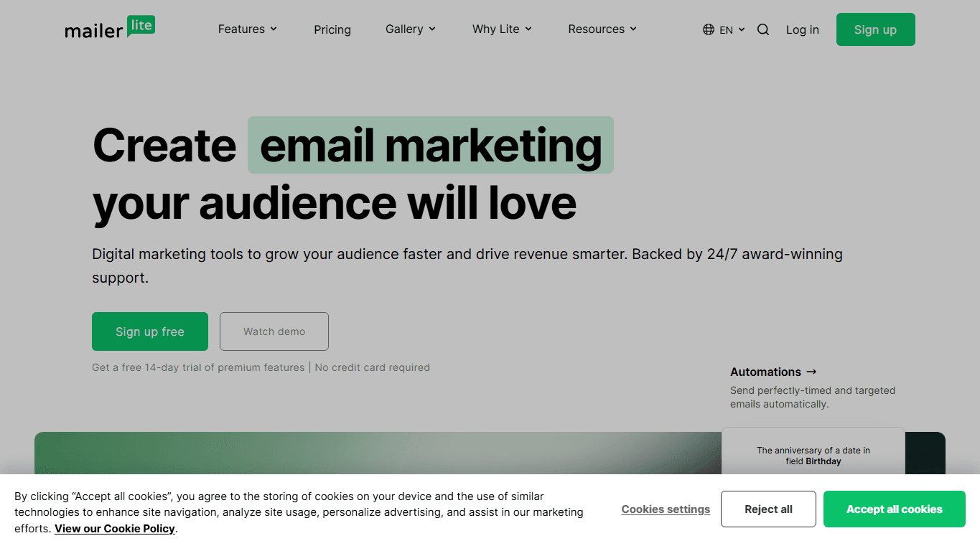Viewport: 980px width, 551px height.
Task: Click the anniversary Birthday field card
Action: pos(813,452)
